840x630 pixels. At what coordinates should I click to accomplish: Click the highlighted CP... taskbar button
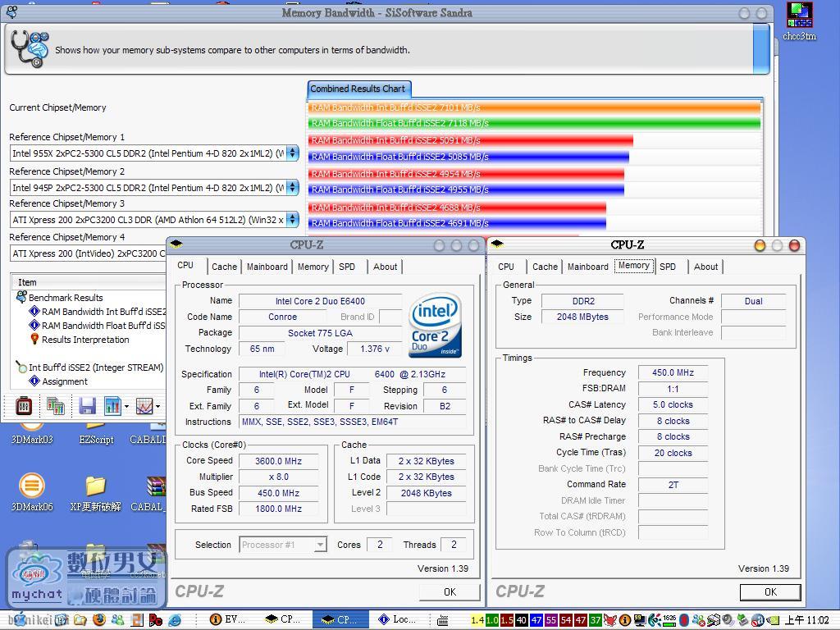(x=340, y=620)
